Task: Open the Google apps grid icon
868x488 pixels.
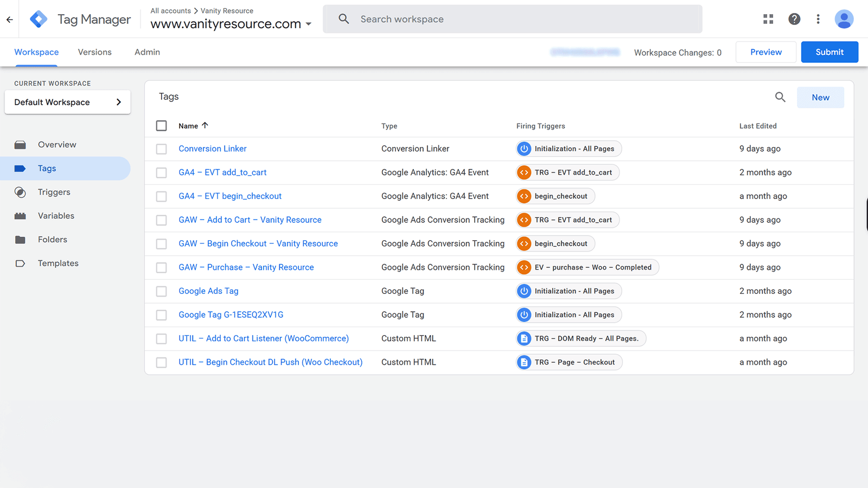Action: [x=768, y=19]
